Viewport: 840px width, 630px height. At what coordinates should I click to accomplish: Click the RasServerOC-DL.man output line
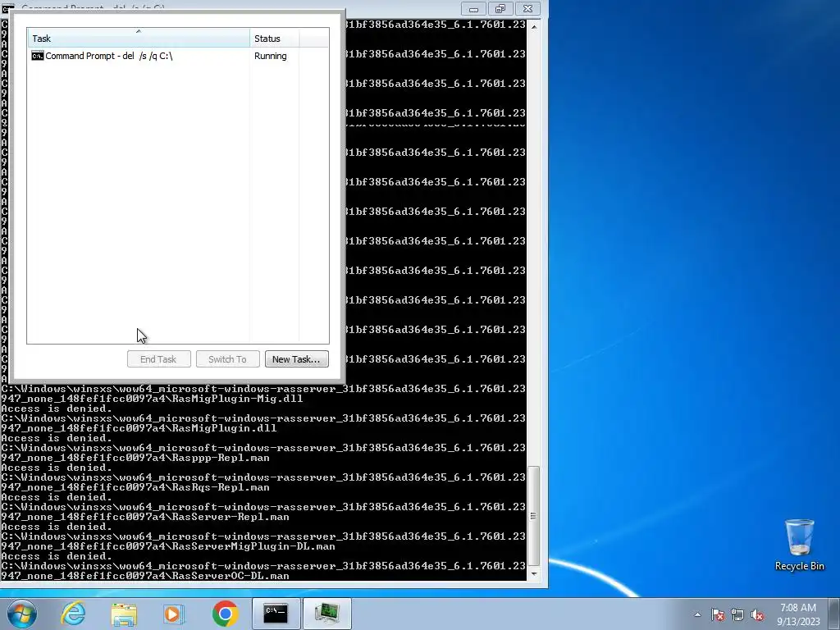145,576
